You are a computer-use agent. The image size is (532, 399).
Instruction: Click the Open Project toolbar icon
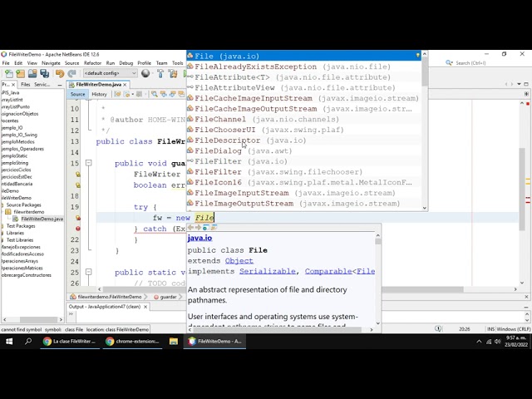tap(32, 73)
